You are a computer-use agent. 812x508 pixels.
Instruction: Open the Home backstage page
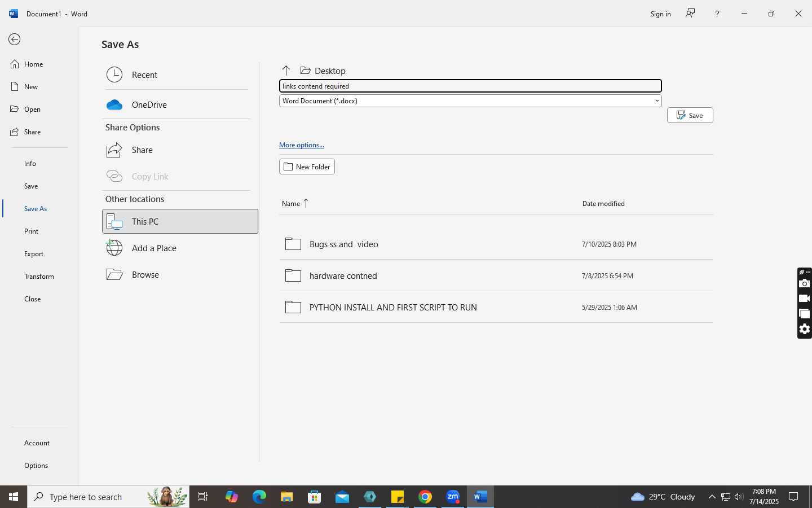pos(39,64)
